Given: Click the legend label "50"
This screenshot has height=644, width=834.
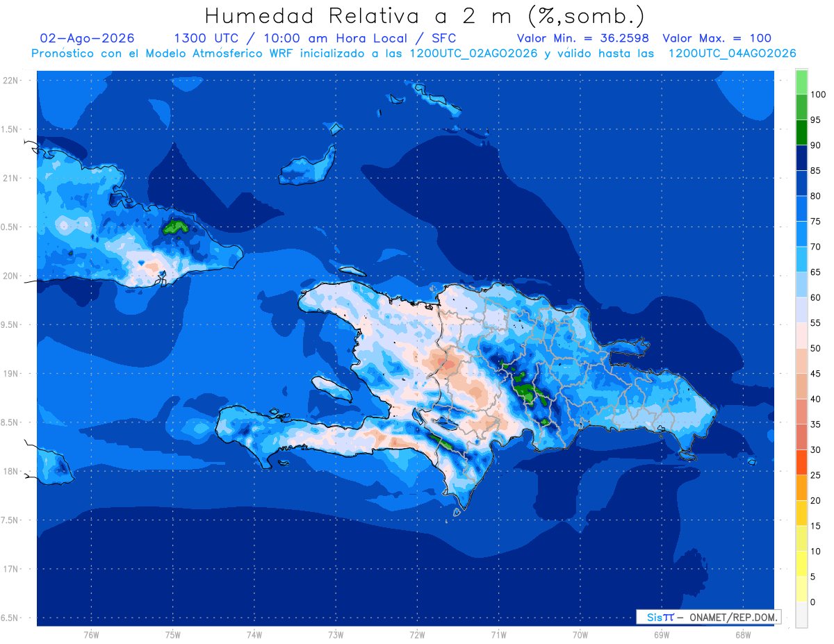Looking at the screenshot, I should tap(815, 348).
